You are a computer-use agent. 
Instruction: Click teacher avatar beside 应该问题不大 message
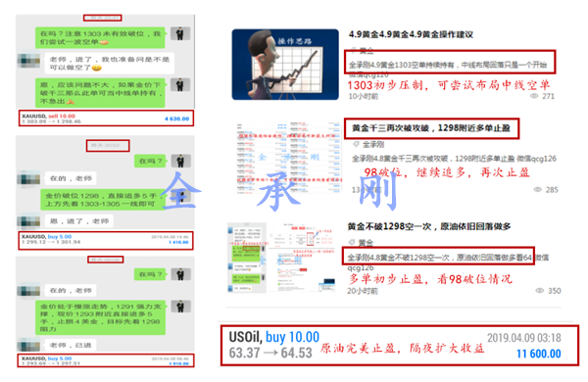tap(180, 85)
